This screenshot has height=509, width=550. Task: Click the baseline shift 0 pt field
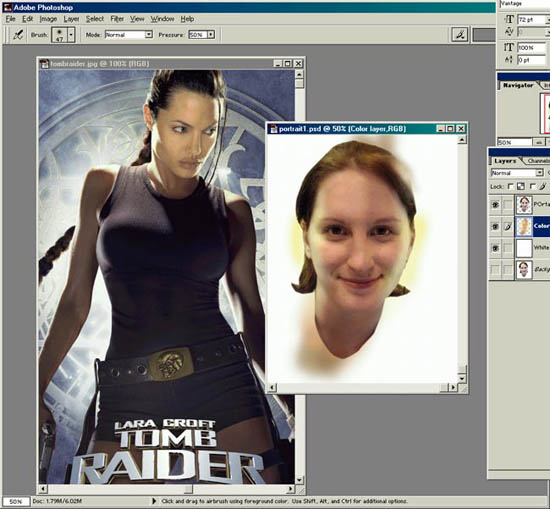click(532, 60)
